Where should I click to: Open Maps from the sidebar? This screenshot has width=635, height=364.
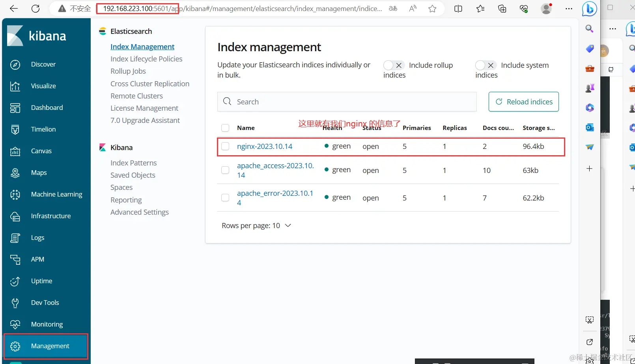point(39,173)
